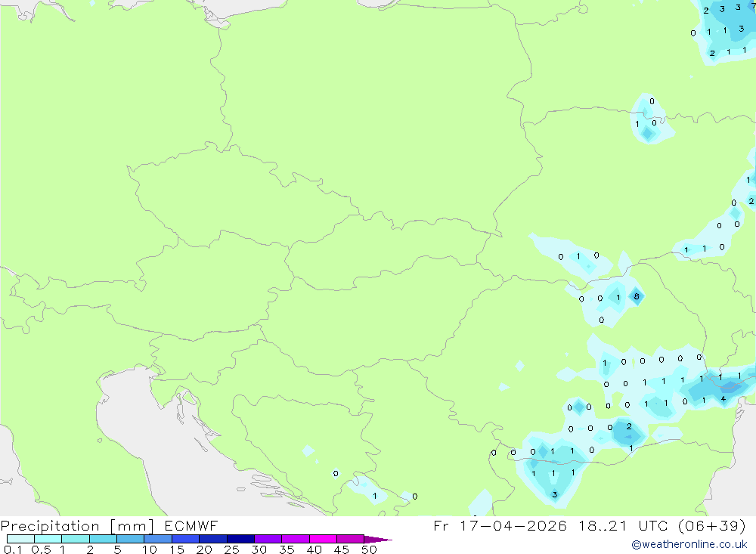The image size is (756, 554).
Task: Click the legend scale value "15"
Action: pyautogui.click(x=177, y=549)
